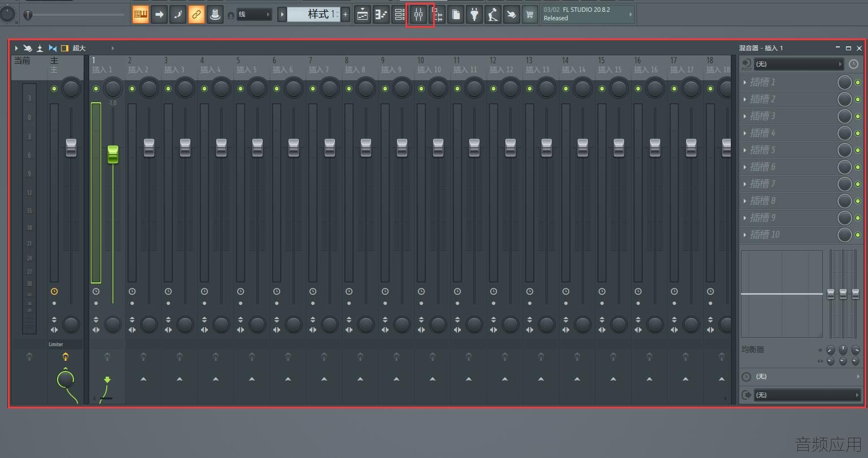Click the note/blend recording toolbar icon
Viewport: 868px width, 458px height.
coord(178,15)
